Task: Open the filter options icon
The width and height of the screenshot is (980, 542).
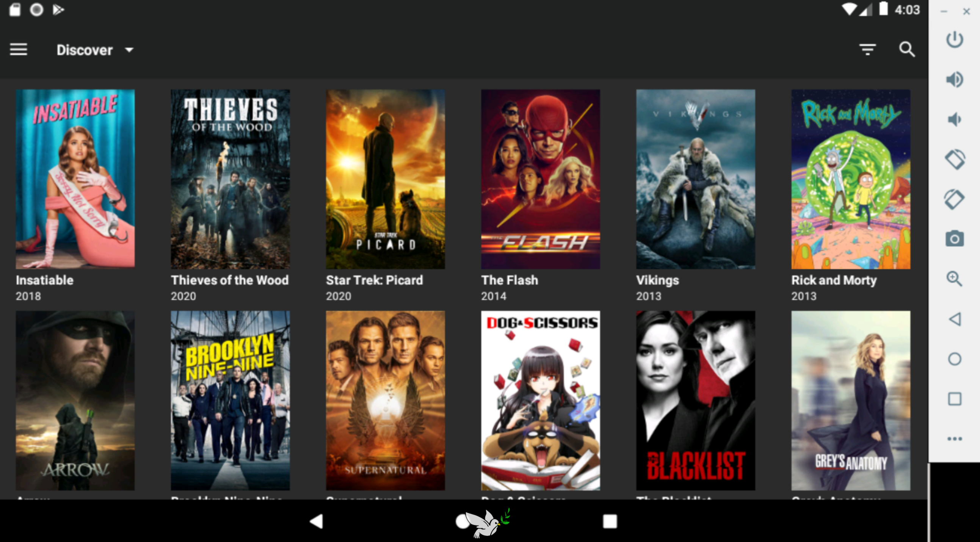Action: click(x=867, y=49)
